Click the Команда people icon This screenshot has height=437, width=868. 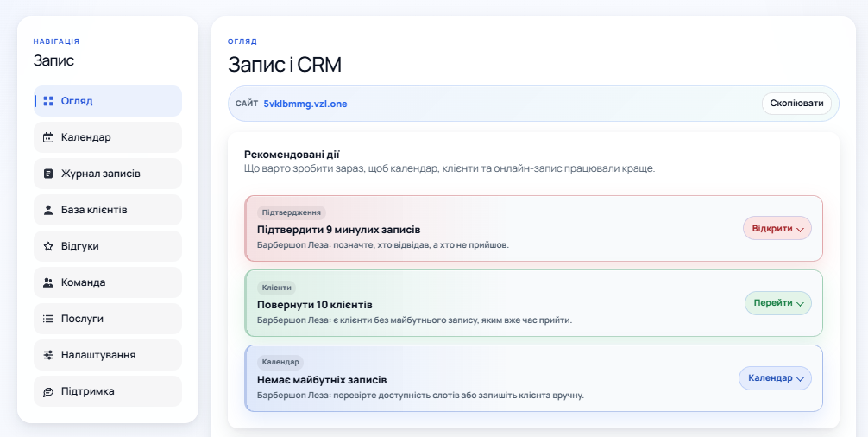click(x=48, y=282)
